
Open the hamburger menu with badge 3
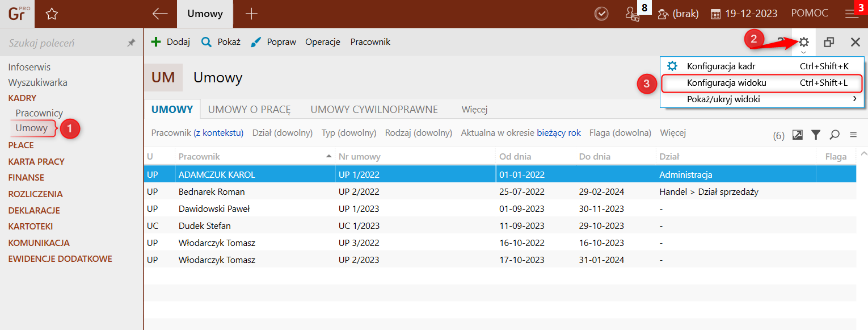[852, 14]
